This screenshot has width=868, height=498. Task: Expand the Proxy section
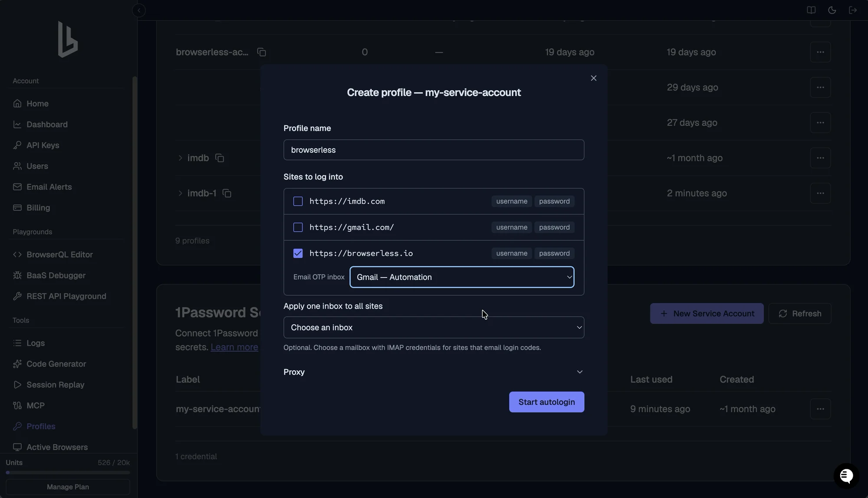[434, 372]
